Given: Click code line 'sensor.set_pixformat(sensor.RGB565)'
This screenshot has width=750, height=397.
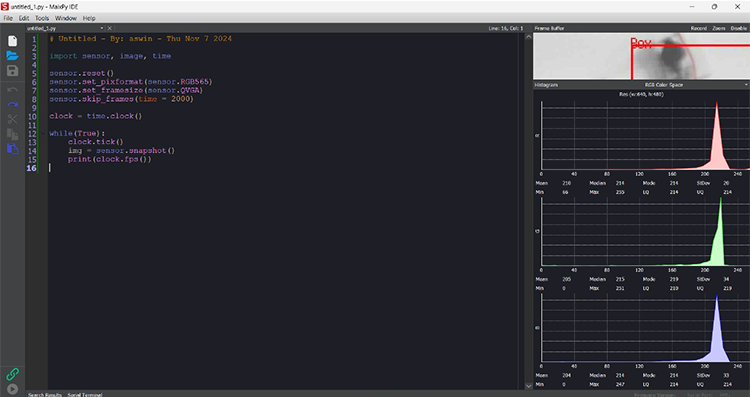Looking at the screenshot, I should point(131,82).
